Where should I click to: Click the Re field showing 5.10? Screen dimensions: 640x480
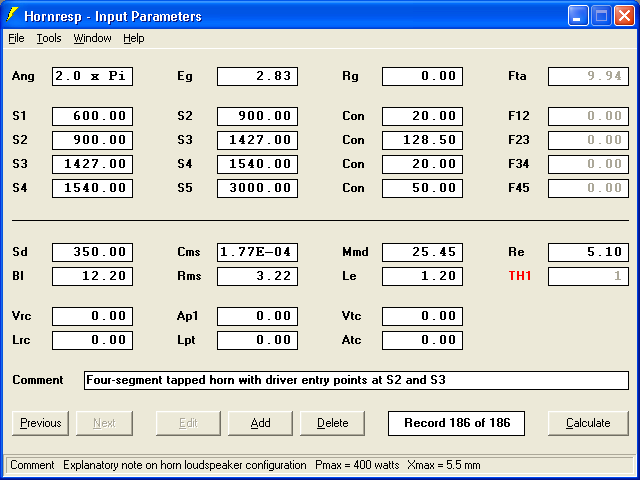click(588, 252)
